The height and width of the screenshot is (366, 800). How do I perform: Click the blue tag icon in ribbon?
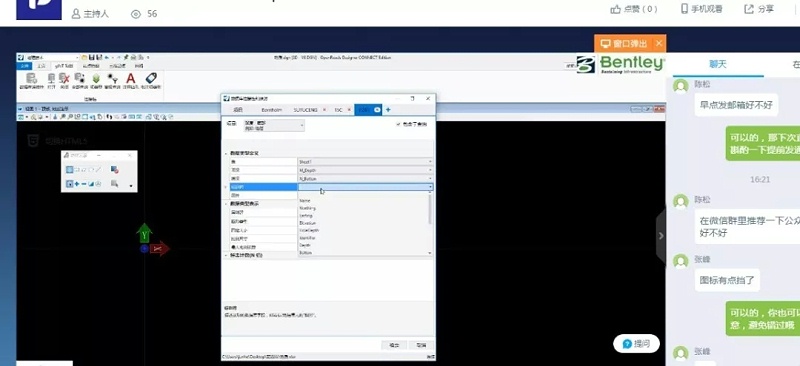pyautogui.click(x=151, y=78)
